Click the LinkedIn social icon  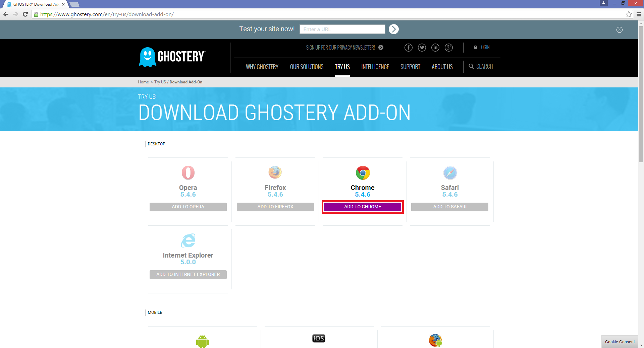pyautogui.click(x=435, y=48)
